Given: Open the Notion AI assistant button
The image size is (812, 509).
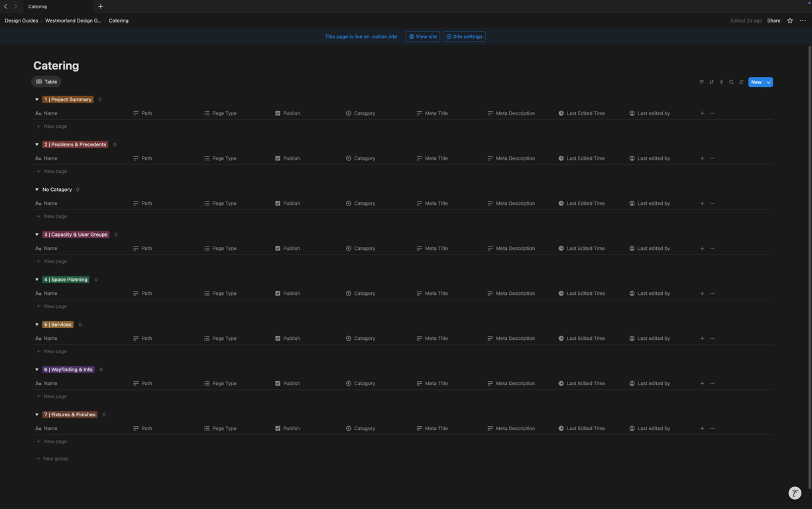Looking at the screenshot, I should pos(795,493).
